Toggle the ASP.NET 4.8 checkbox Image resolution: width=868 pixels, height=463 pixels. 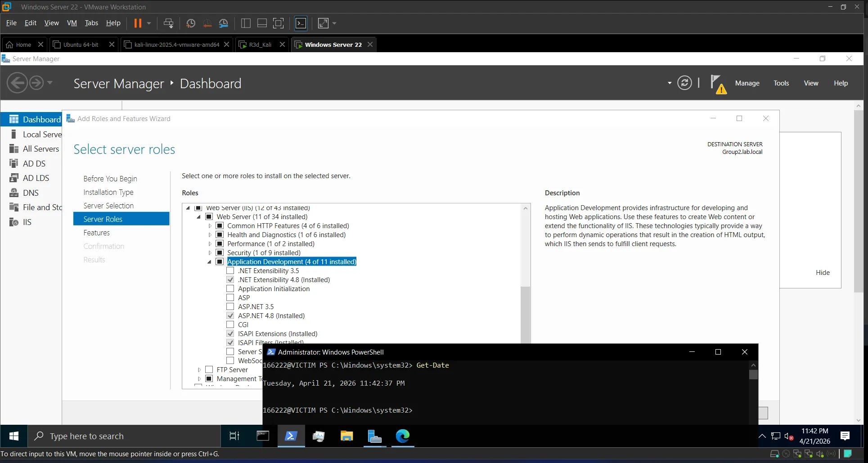(x=230, y=315)
